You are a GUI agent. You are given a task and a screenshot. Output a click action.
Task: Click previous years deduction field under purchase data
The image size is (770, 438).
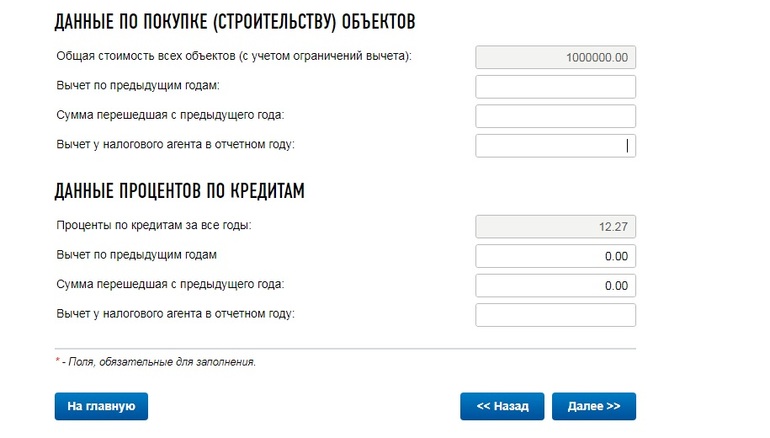[x=555, y=86]
